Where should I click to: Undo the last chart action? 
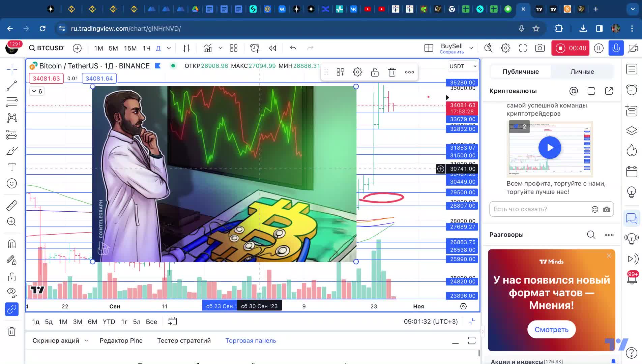[x=293, y=48]
